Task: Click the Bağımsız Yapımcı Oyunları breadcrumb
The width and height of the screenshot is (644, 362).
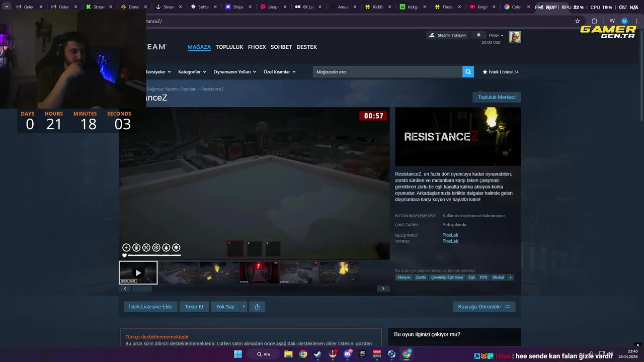Action: point(172,89)
